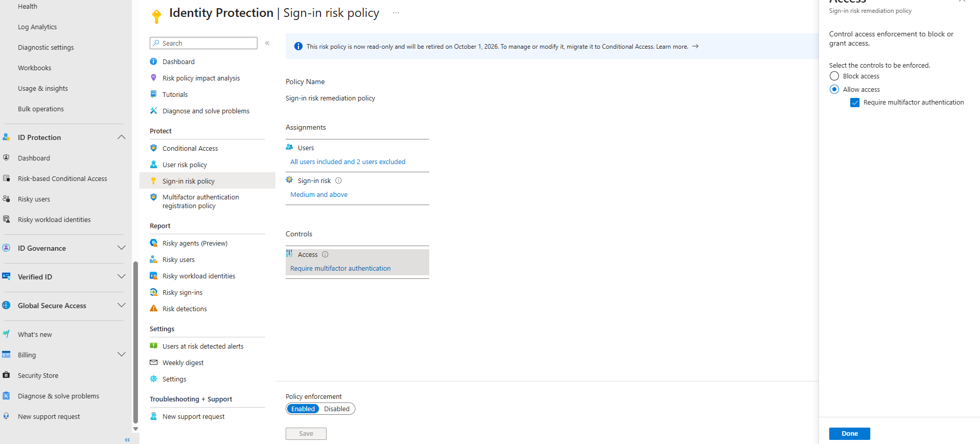Click the Risky sign-ins icon
This screenshot has height=444, width=980.
pyautogui.click(x=153, y=292)
